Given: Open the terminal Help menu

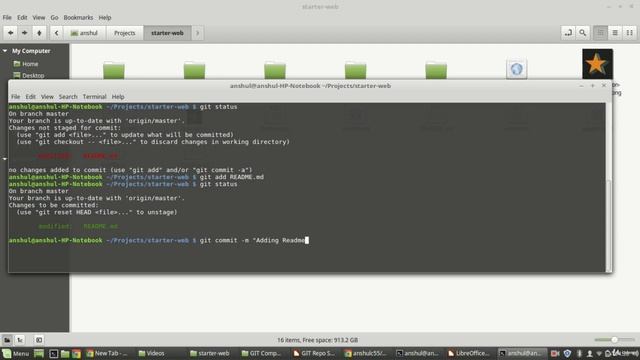Looking at the screenshot, I should [x=118, y=97].
